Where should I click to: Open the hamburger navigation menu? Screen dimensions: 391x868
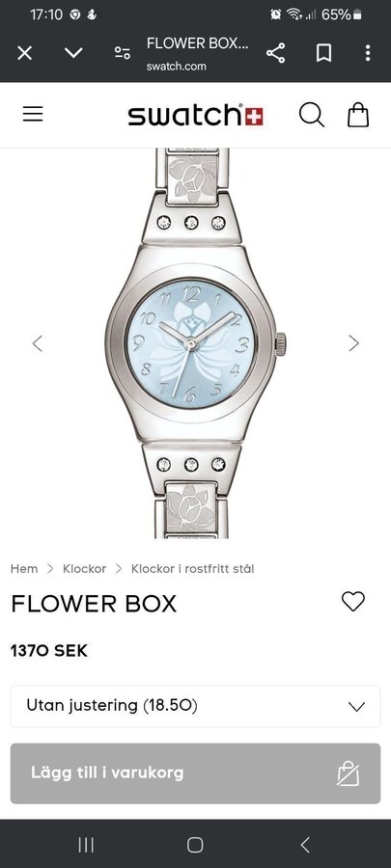(x=33, y=114)
